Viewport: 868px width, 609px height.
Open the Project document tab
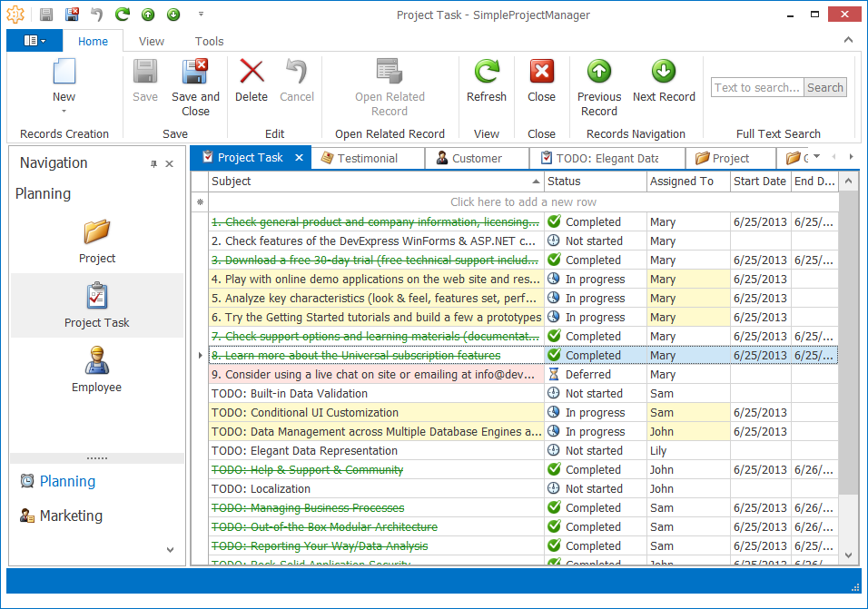tap(730, 158)
